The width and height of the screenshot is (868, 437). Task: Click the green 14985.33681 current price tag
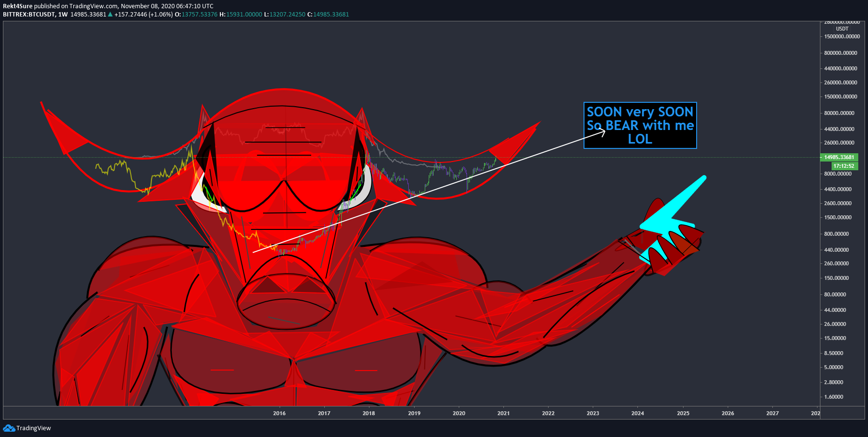point(839,157)
